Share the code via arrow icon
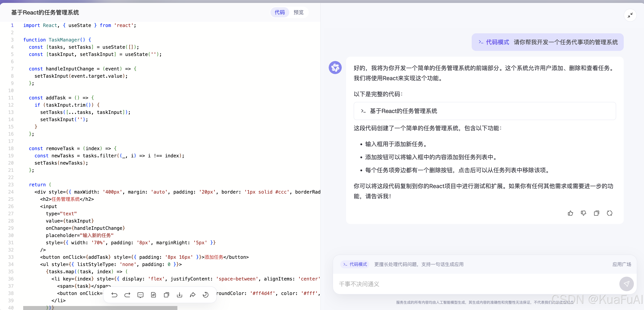644x310 pixels. (193, 295)
